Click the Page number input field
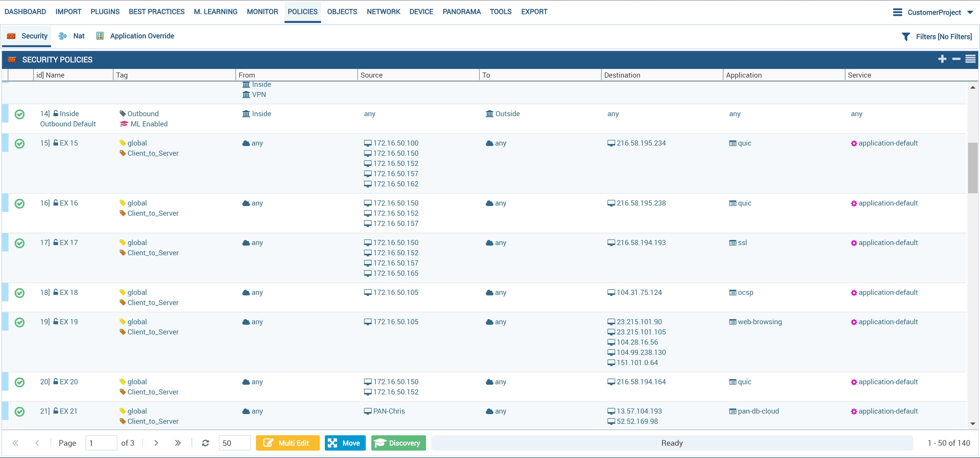This screenshot has height=458, width=980. (x=101, y=443)
